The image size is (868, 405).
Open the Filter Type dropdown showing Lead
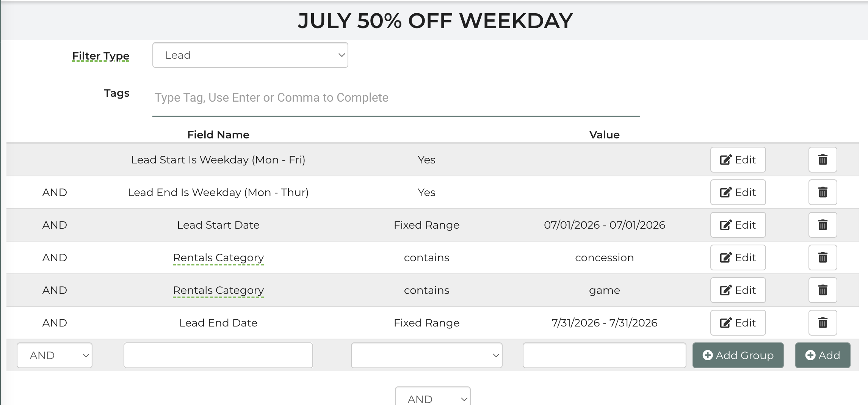click(250, 55)
